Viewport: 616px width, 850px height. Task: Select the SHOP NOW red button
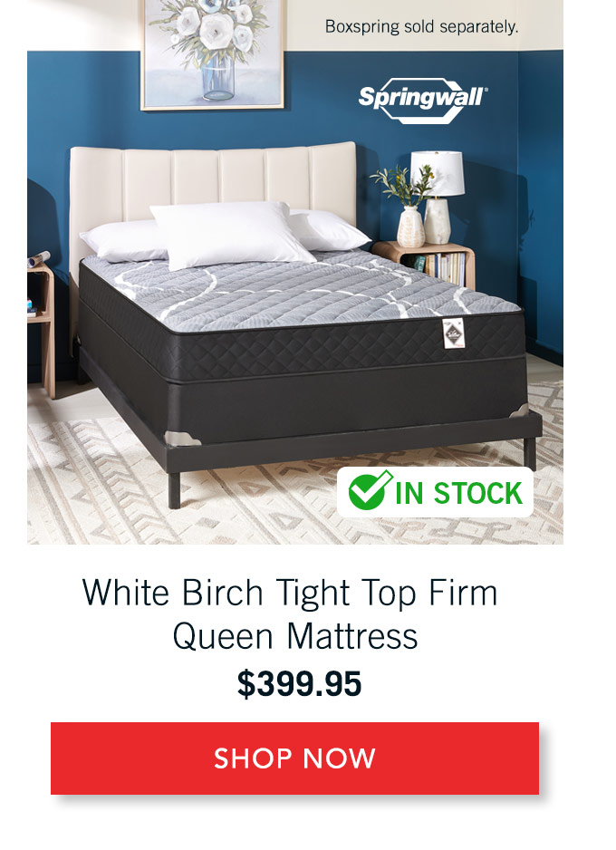(294, 758)
